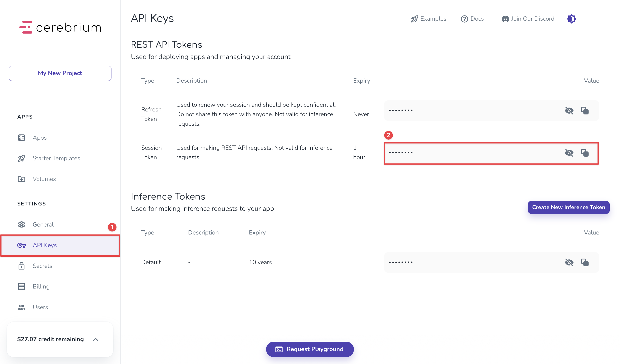Click the rocket icon beside Starter Templates

point(21,158)
